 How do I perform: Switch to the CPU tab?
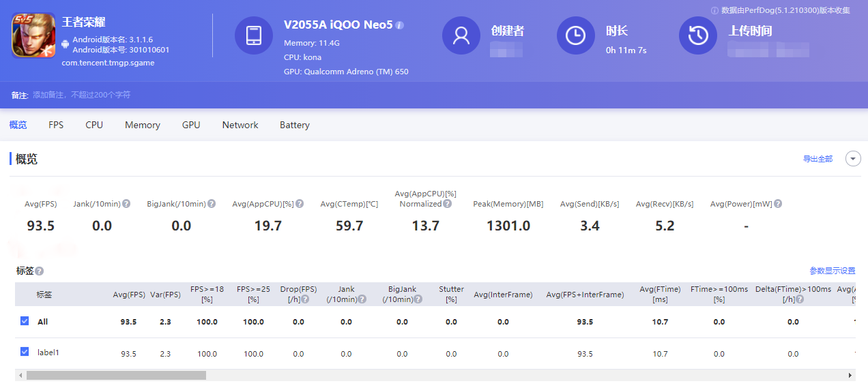coord(94,125)
